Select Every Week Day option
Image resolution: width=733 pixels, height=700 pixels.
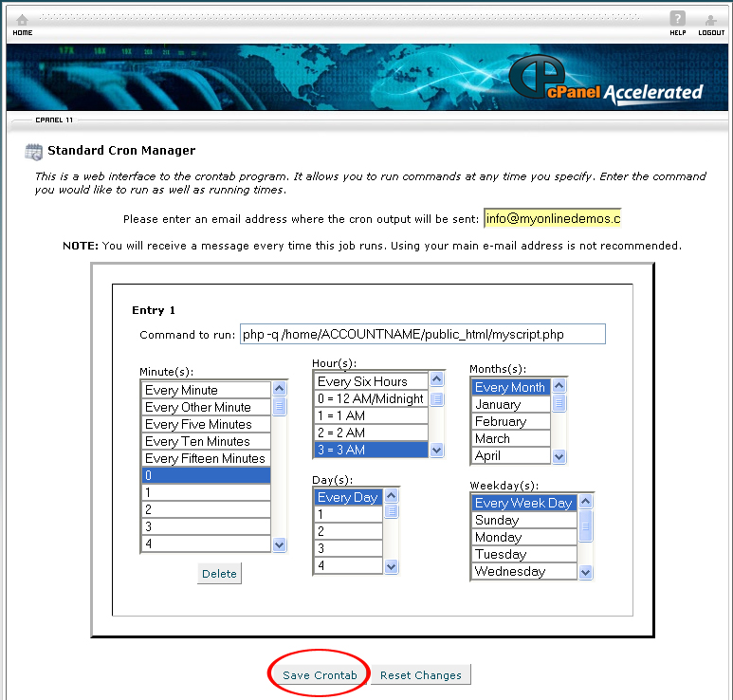click(524, 503)
